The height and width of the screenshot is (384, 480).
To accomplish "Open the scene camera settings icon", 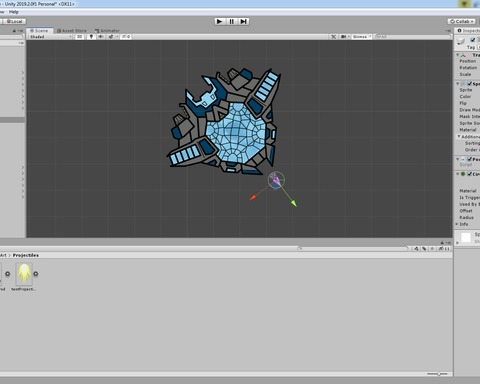I will tap(343, 37).
